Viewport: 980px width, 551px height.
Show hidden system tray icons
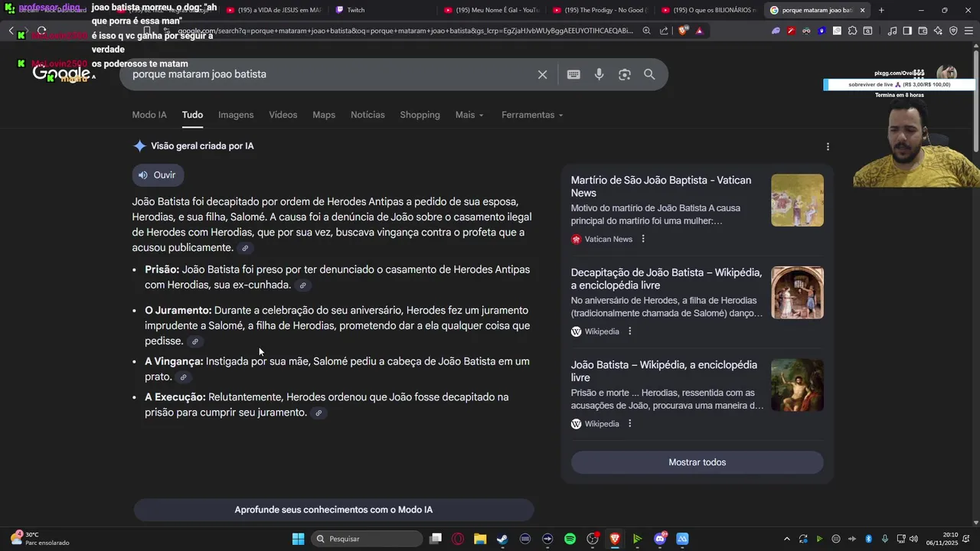[x=786, y=539]
